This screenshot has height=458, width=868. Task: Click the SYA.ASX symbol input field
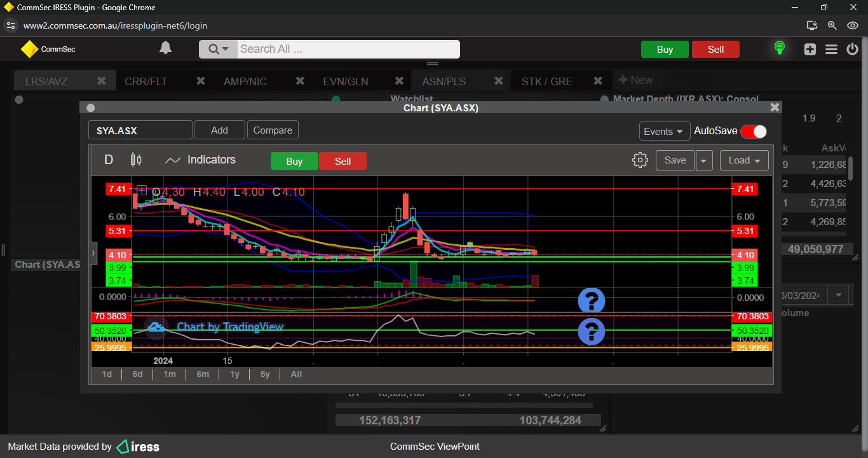pyautogui.click(x=140, y=130)
